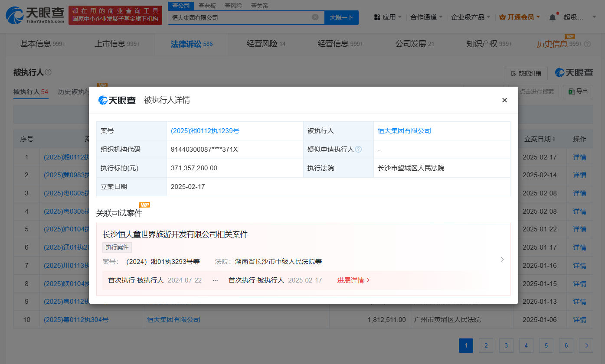605x364 pixels.
Task: Click the 天眼查 logo in dialog header
Action: [117, 100]
